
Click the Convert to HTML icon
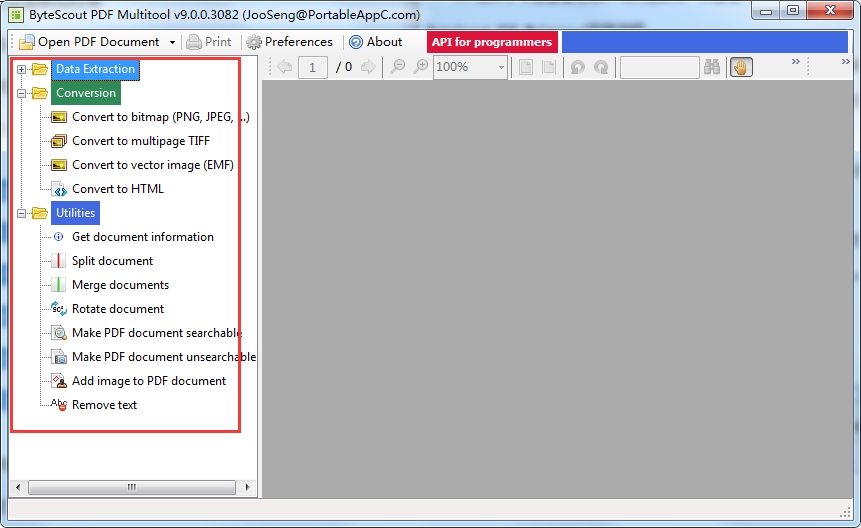(x=59, y=189)
